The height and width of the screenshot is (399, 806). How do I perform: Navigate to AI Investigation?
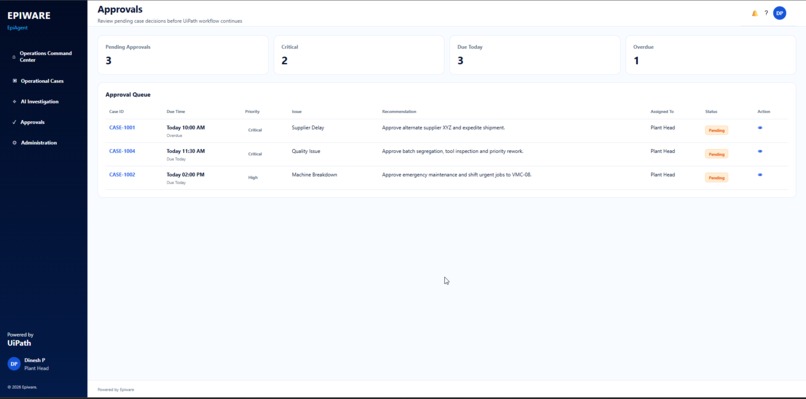pos(40,101)
